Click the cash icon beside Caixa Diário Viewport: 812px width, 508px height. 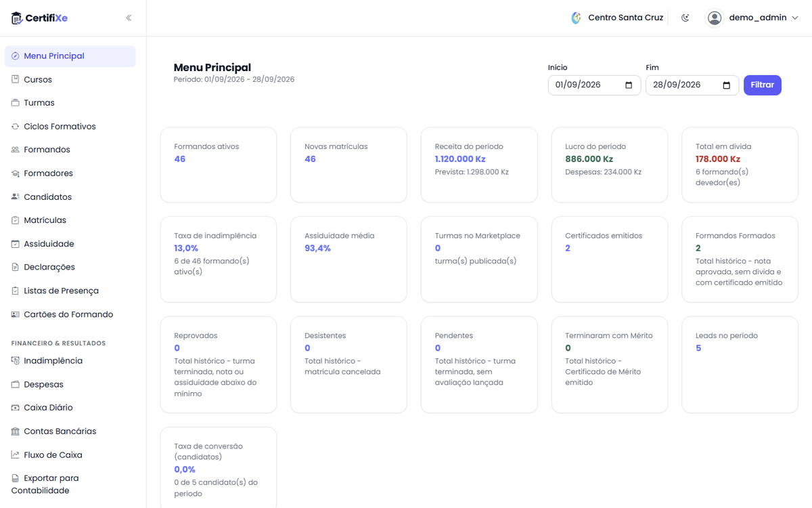point(16,408)
